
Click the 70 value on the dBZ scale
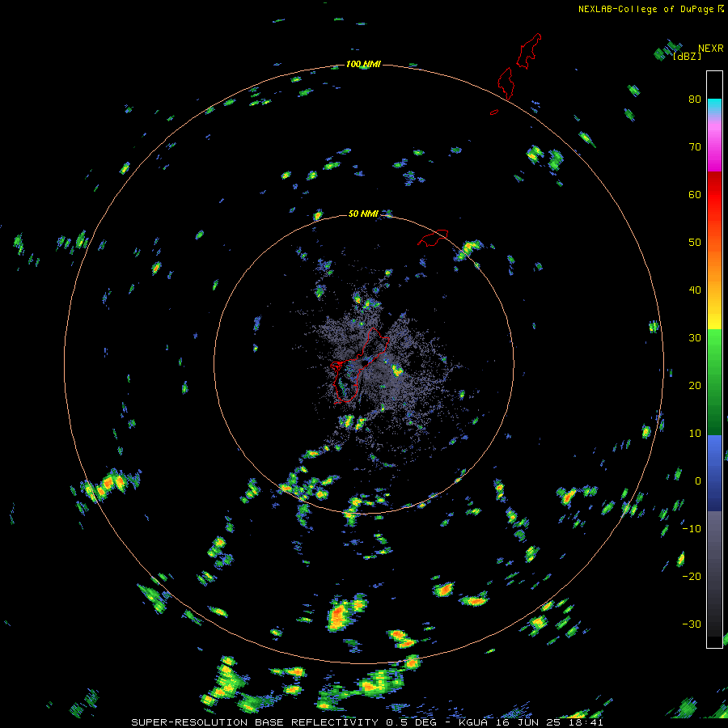click(x=695, y=146)
